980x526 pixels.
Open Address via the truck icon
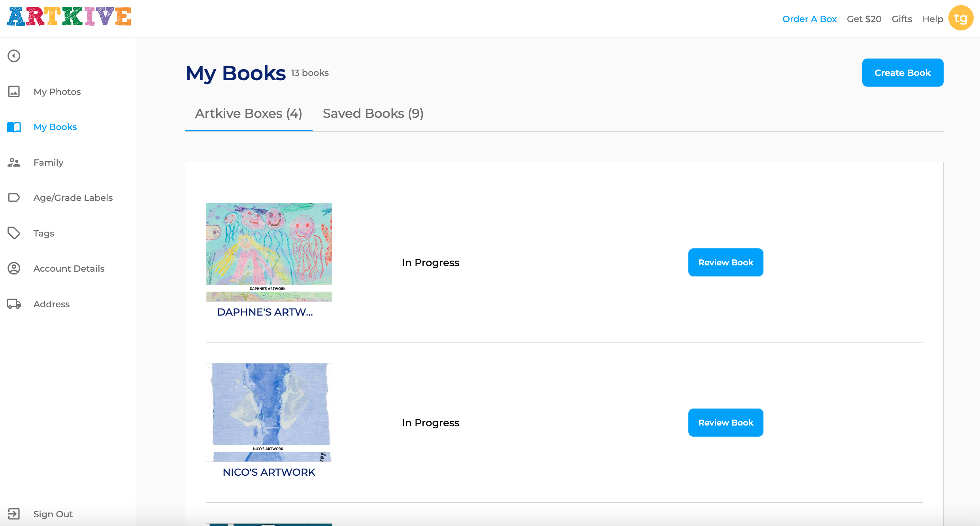[x=14, y=304]
